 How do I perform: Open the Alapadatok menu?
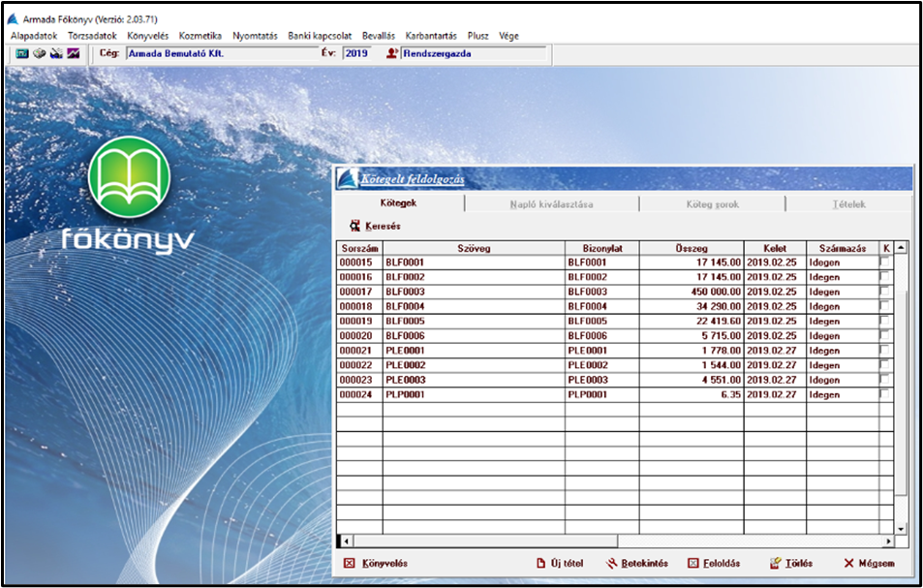[34, 36]
